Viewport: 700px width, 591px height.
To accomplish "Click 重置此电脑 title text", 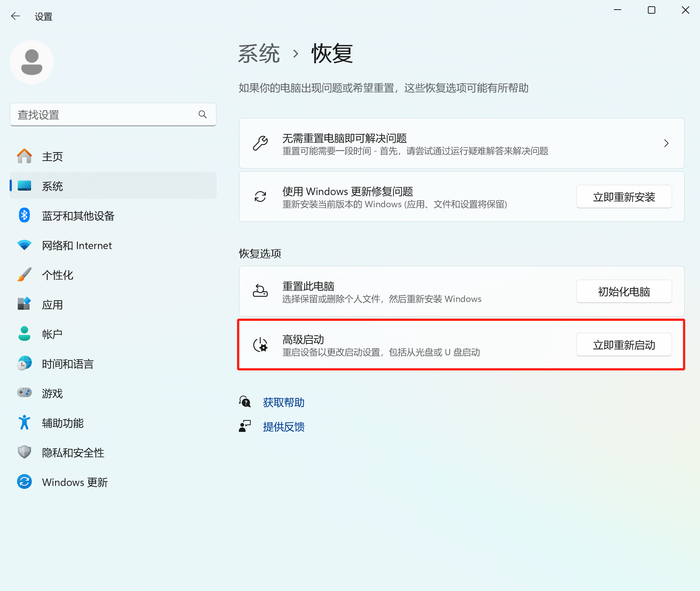I will 308,286.
